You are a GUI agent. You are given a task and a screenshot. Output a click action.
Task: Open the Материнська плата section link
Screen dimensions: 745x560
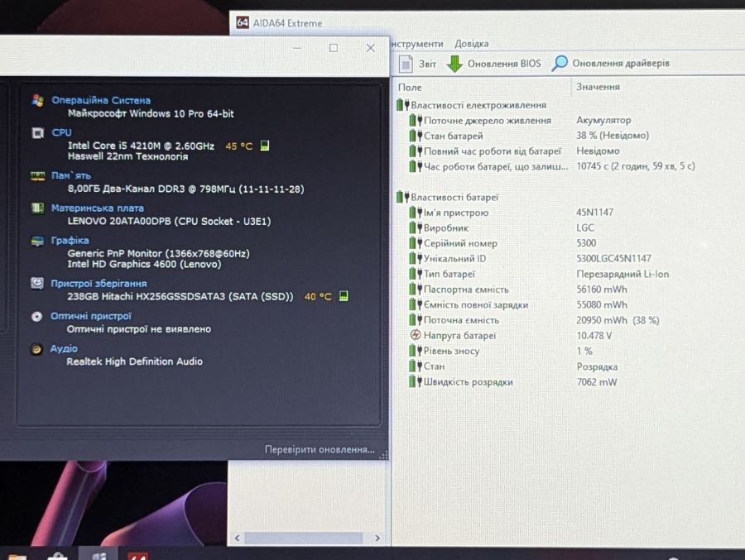[x=98, y=208]
